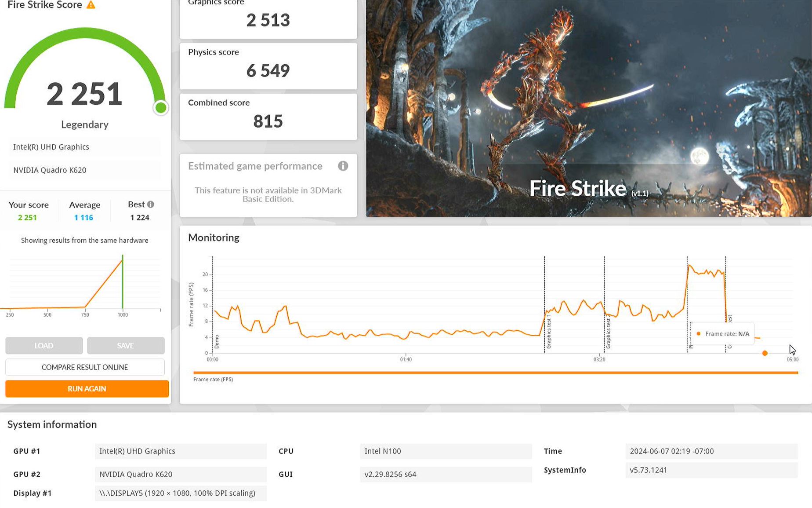Click the Physics score value 6 549

(x=268, y=71)
